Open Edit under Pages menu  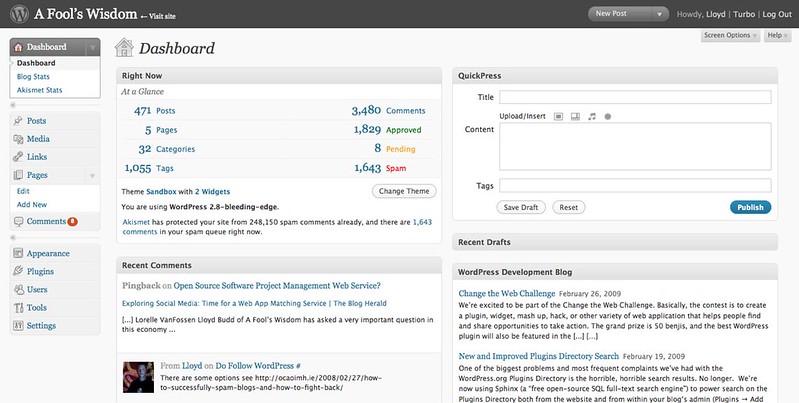click(x=23, y=191)
